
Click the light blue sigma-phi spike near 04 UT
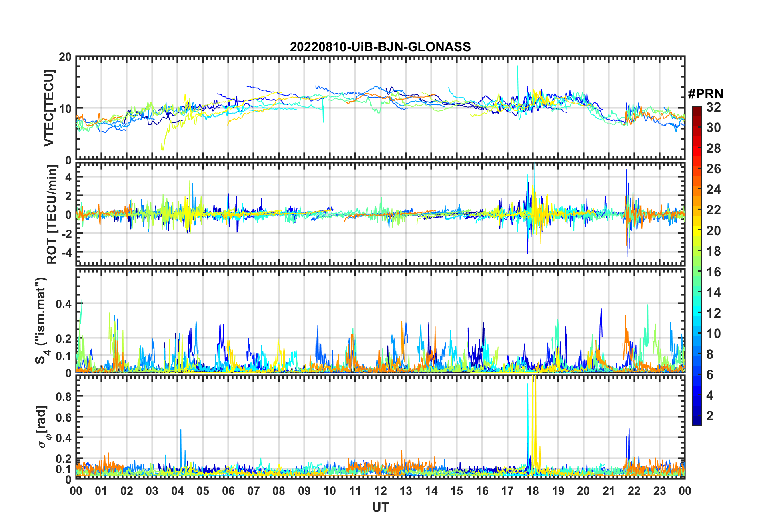pyautogui.click(x=181, y=440)
